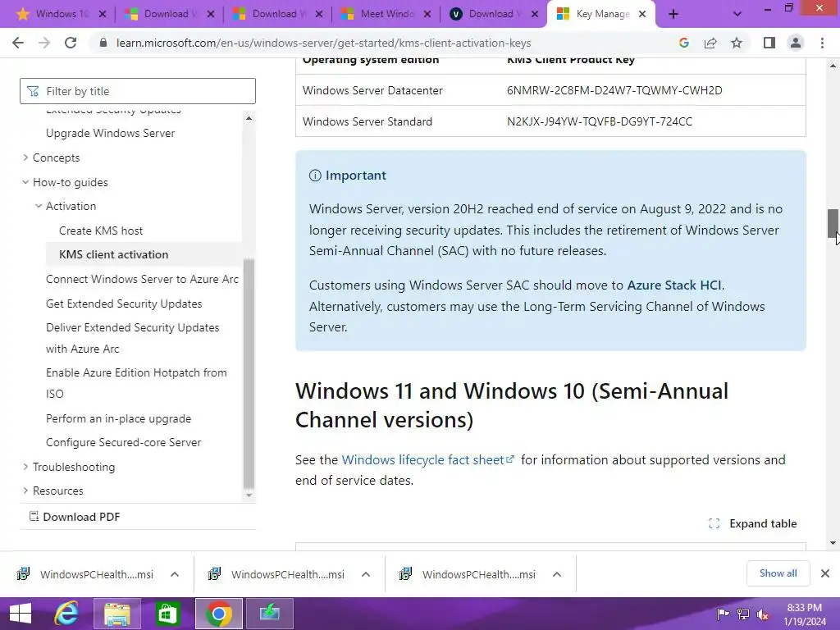Click the Chrome taskbar icon
The width and height of the screenshot is (840, 630).
tap(218, 614)
